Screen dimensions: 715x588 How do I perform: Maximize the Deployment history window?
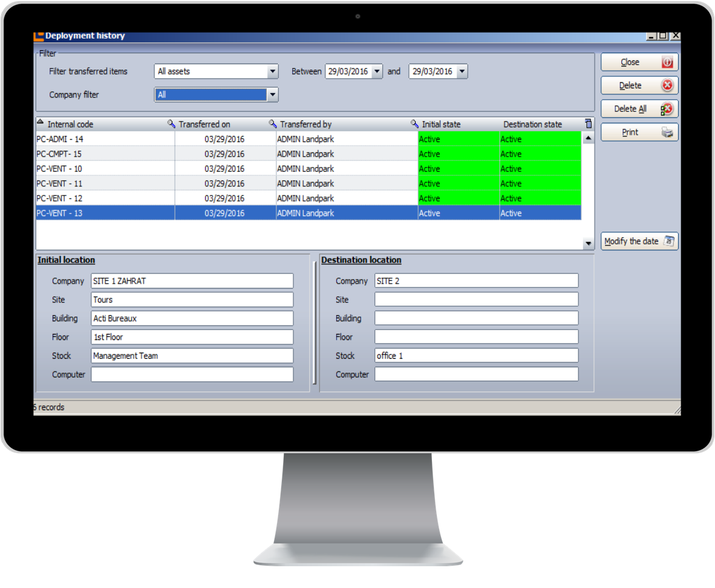click(663, 36)
